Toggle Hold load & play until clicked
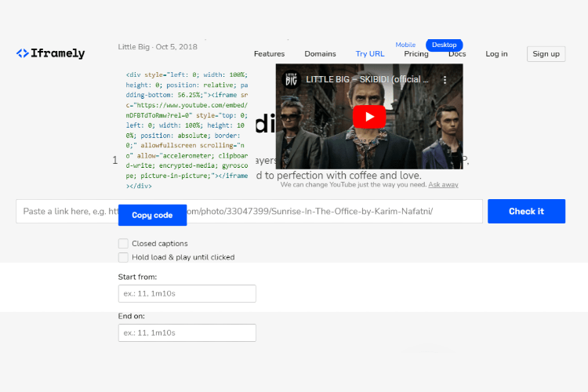Viewport: 588px width, 392px height. click(x=123, y=257)
